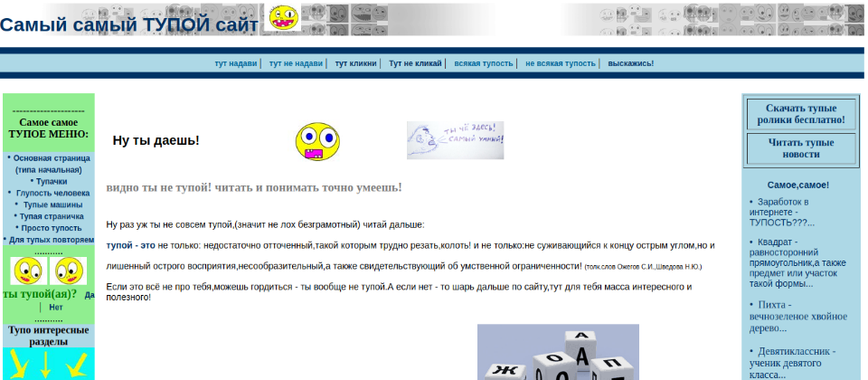Click the yellow smiley in the site header

coord(284,17)
